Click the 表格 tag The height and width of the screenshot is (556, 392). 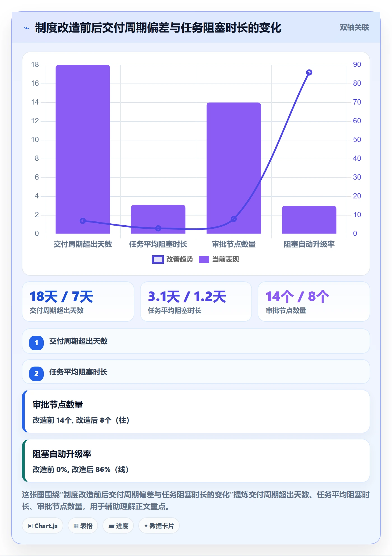pyautogui.click(x=83, y=526)
